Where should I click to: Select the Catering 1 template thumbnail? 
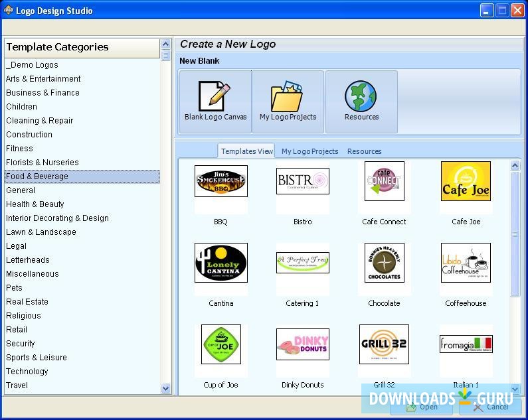tap(302, 263)
